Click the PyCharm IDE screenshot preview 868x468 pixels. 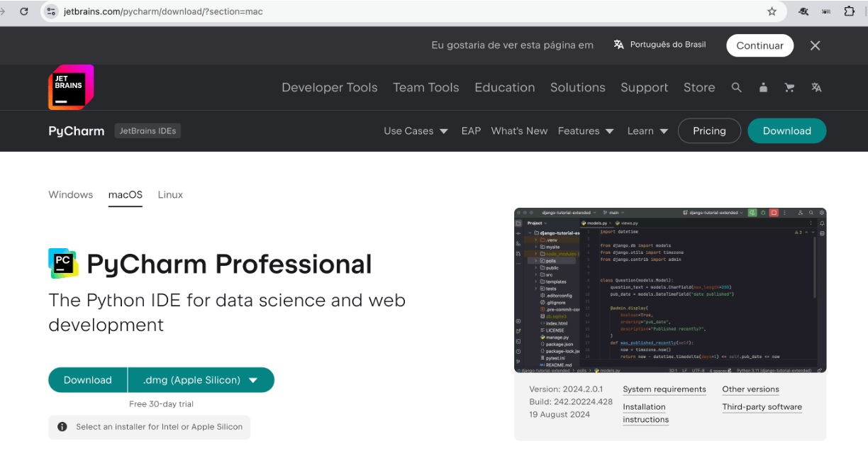670,290
